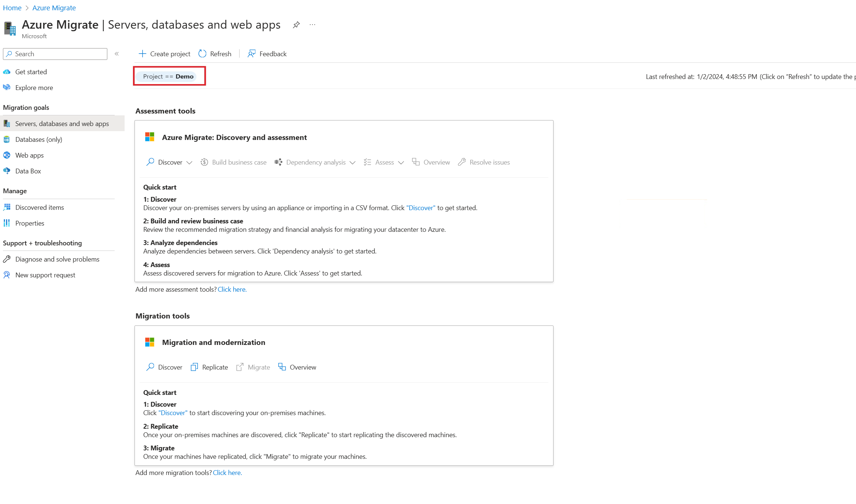Click the Overview icon in Migration tools
This screenshot has height=504, width=856.
282,367
